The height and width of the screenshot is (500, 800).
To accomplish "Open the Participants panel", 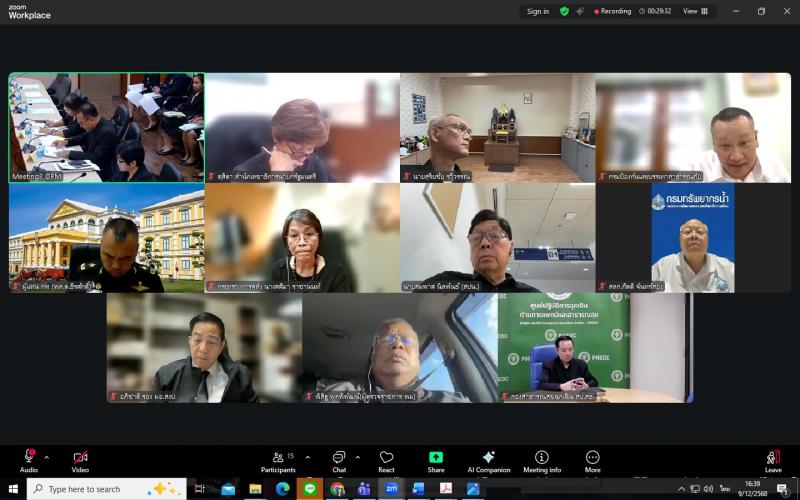I will pyautogui.click(x=278, y=461).
